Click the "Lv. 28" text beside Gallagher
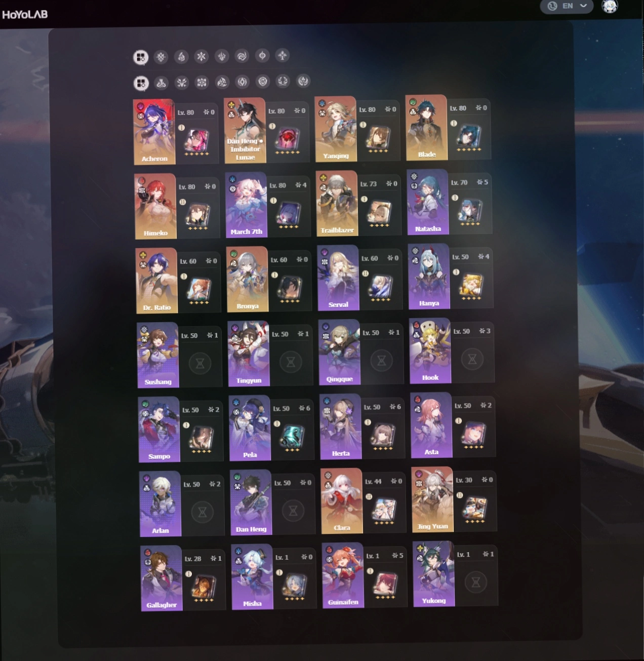The width and height of the screenshot is (644, 661). tap(193, 559)
